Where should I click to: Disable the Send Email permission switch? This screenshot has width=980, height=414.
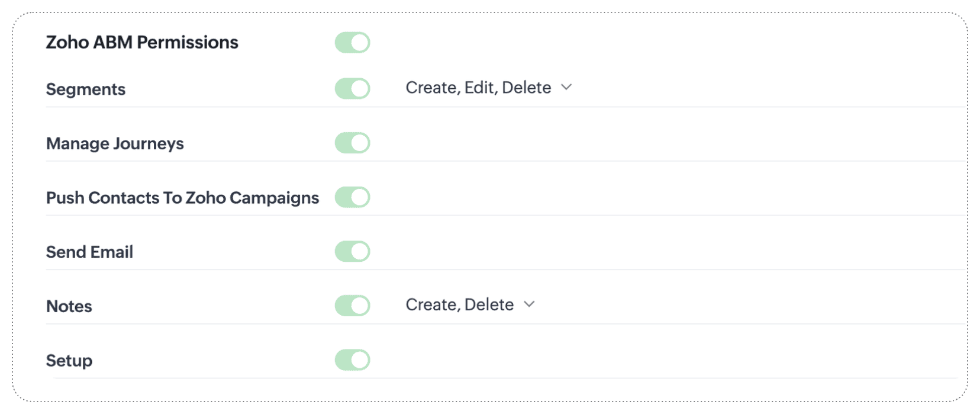click(352, 252)
